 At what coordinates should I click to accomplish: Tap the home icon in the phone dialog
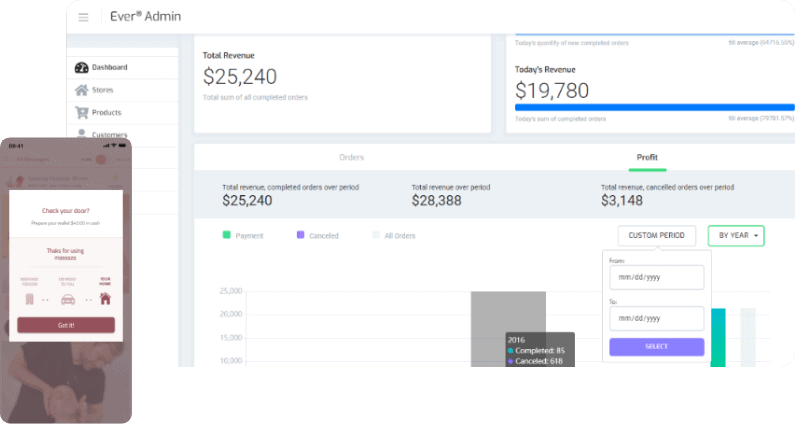pyautogui.click(x=104, y=297)
